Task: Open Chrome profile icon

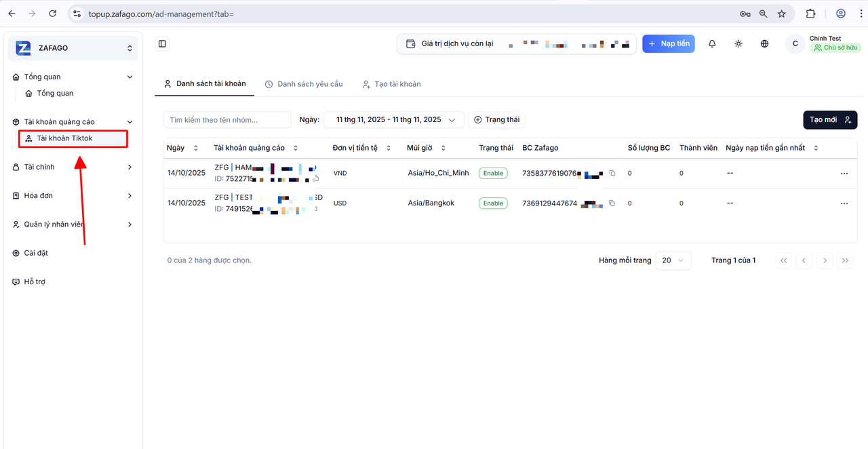Action: coord(841,14)
